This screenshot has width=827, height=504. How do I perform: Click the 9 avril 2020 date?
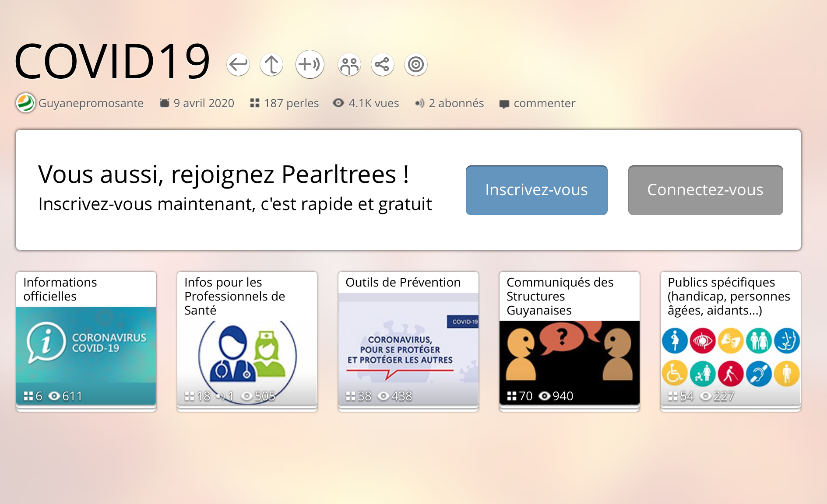click(204, 103)
